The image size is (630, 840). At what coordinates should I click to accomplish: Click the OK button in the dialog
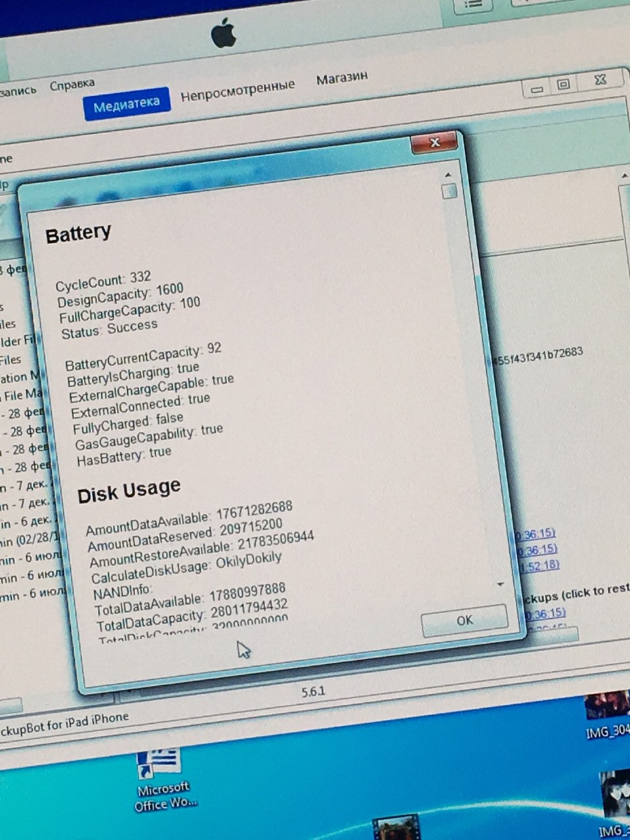point(464,620)
